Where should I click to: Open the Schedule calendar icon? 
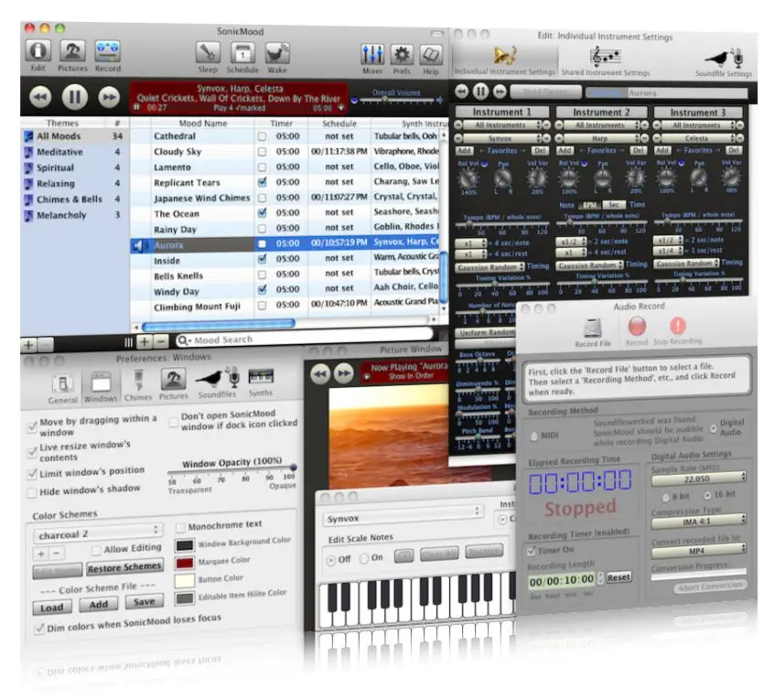[242, 53]
